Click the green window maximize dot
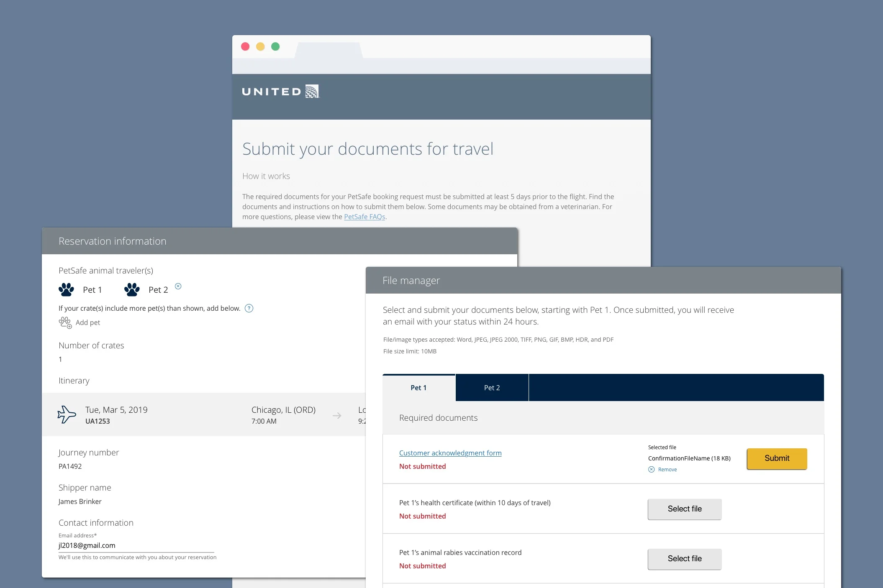This screenshot has width=883, height=588. click(x=275, y=46)
